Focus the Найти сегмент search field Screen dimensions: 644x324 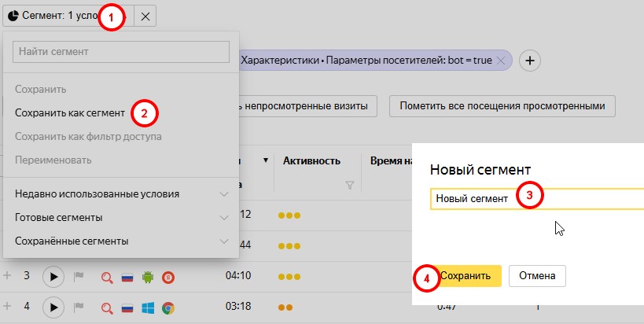121,52
